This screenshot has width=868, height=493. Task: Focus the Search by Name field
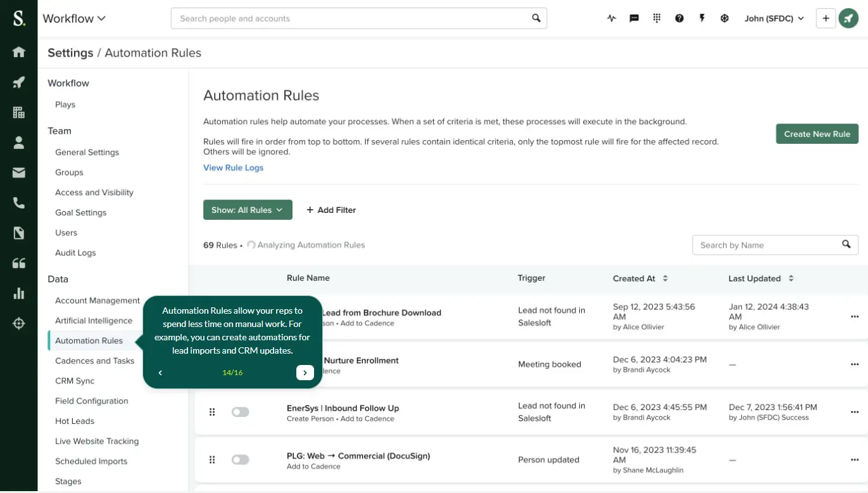[x=775, y=245]
